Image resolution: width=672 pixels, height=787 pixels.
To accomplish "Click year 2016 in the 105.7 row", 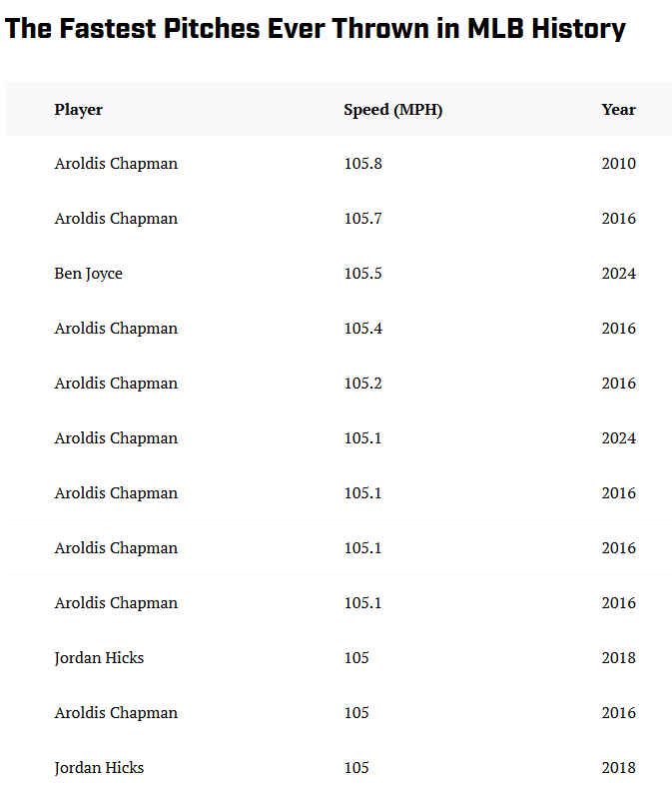I will [618, 219].
